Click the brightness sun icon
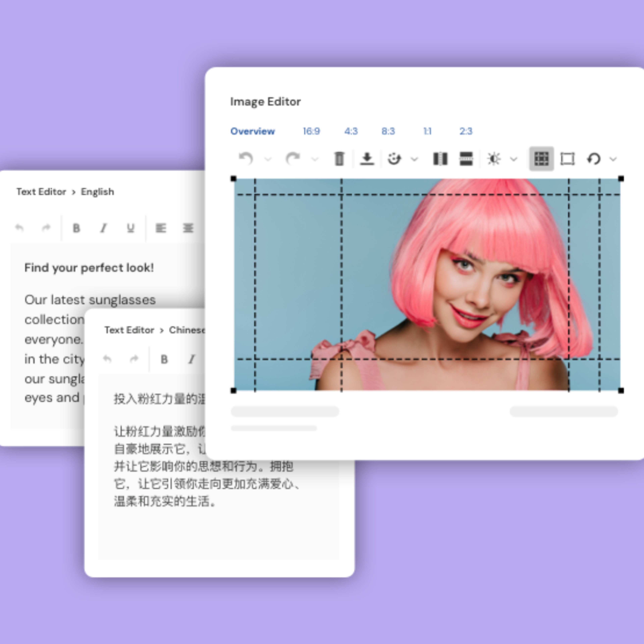The width and height of the screenshot is (644, 644). pyautogui.click(x=493, y=159)
